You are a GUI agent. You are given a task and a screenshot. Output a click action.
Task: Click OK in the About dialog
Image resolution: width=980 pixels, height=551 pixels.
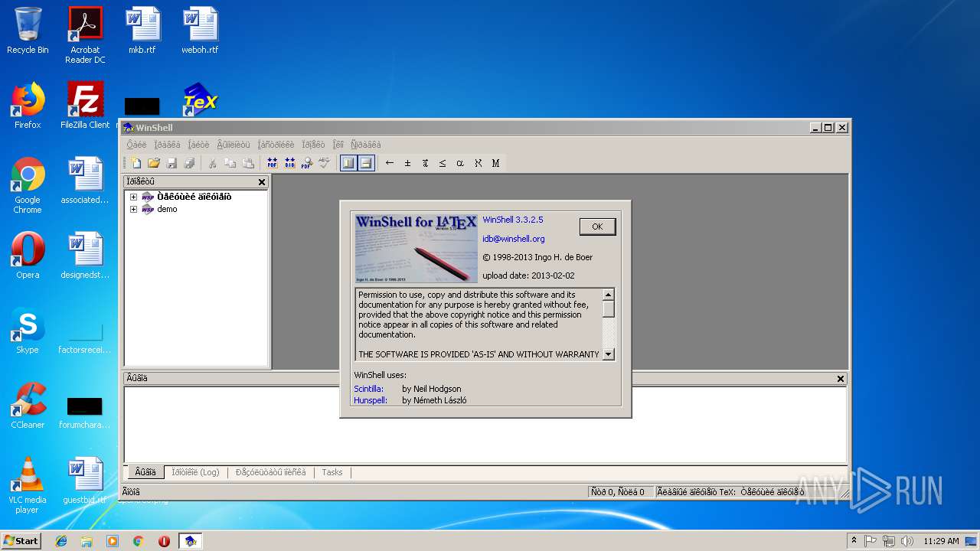point(597,227)
